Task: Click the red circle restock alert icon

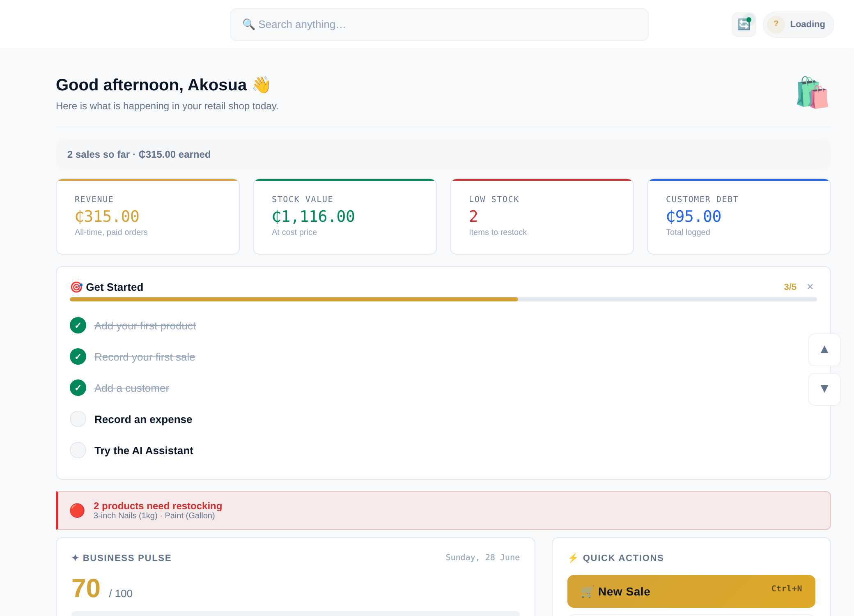Action: click(77, 510)
